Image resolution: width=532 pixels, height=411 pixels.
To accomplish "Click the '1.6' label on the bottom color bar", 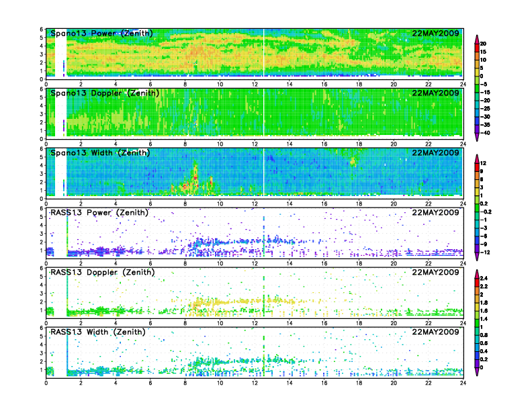I will pyautogui.click(x=484, y=311).
